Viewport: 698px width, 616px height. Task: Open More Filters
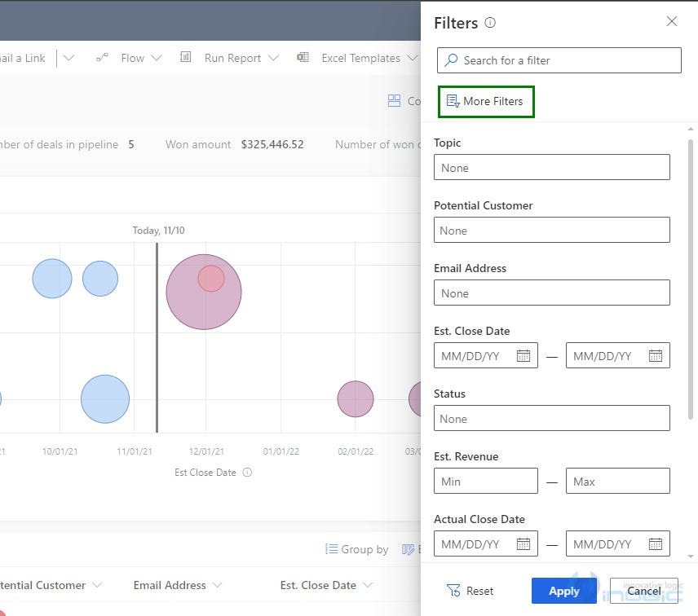point(486,101)
